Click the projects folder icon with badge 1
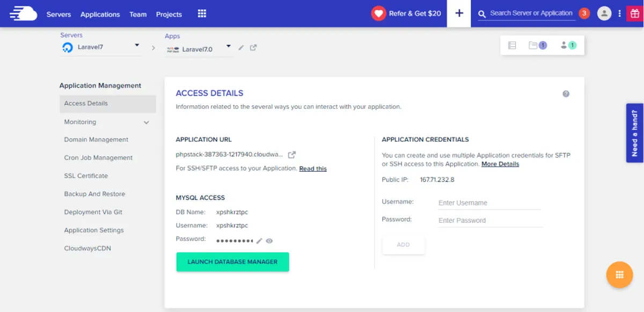644x312 pixels. coord(537,46)
